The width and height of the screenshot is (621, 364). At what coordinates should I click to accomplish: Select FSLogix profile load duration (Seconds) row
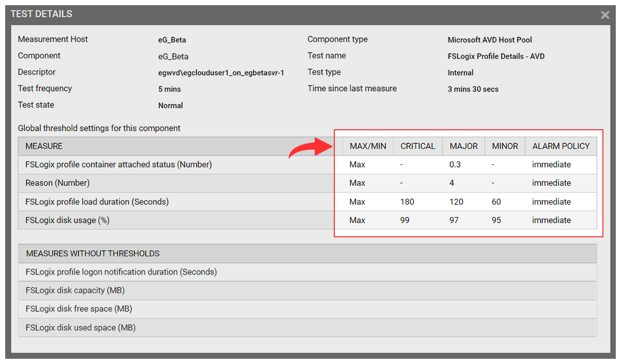[307, 202]
